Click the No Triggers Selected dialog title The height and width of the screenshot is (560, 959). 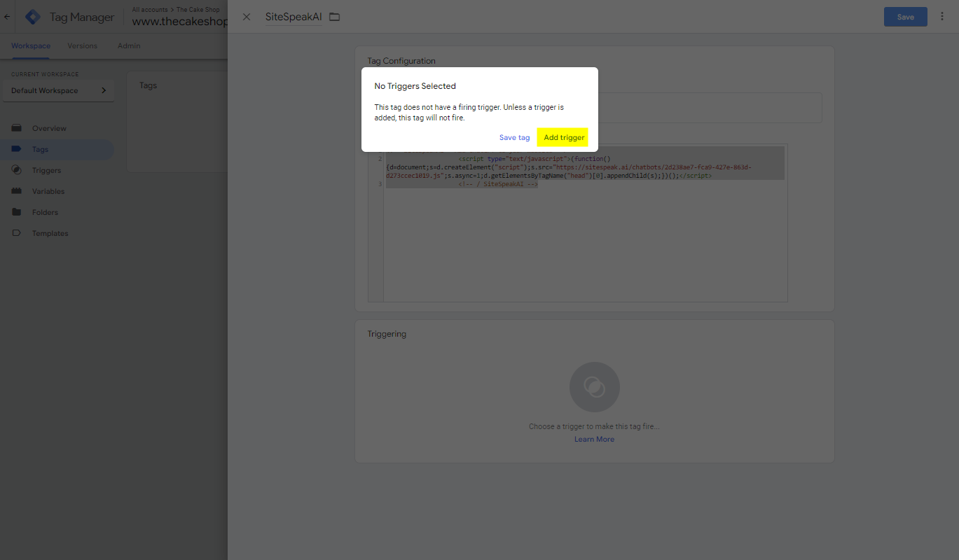tap(415, 86)
